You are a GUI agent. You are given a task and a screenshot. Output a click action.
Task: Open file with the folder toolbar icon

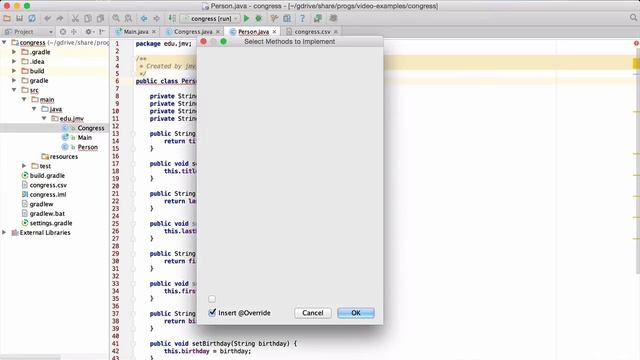click(7, 18)
